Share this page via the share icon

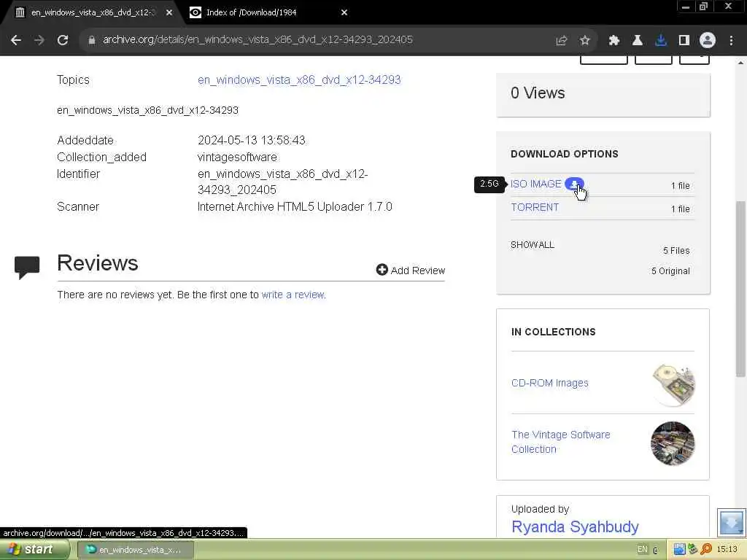pyautogui.click(x=561, y=41)
